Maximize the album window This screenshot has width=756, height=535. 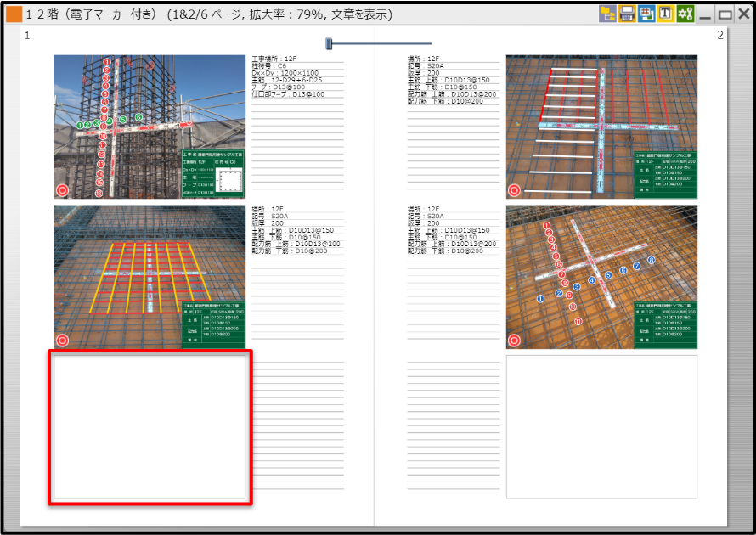point(725,14)
